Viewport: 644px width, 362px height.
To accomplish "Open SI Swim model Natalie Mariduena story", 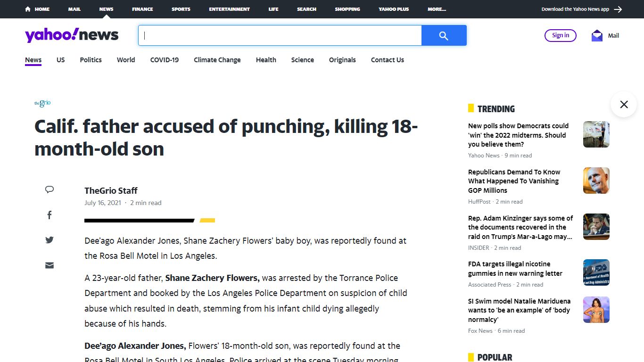I will pos(519,310).
